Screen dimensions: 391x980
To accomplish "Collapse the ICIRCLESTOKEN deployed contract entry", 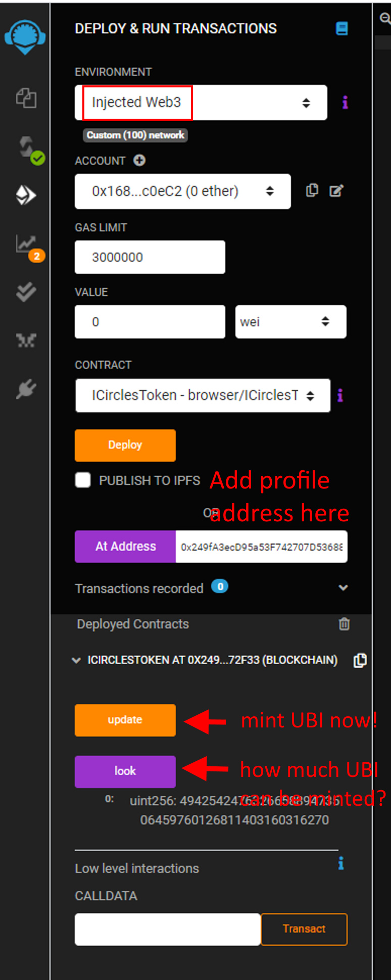I will tap(76, 660).
